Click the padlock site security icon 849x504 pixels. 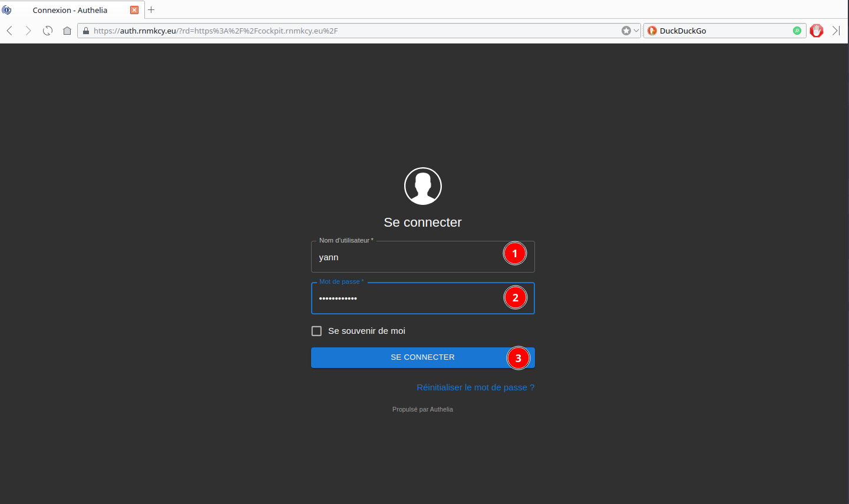[86, 31]
